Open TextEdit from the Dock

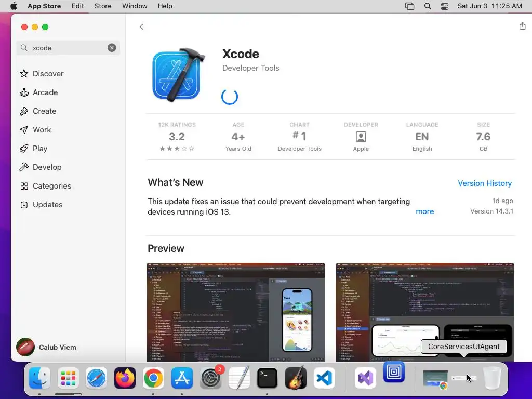tap(239, 378)
